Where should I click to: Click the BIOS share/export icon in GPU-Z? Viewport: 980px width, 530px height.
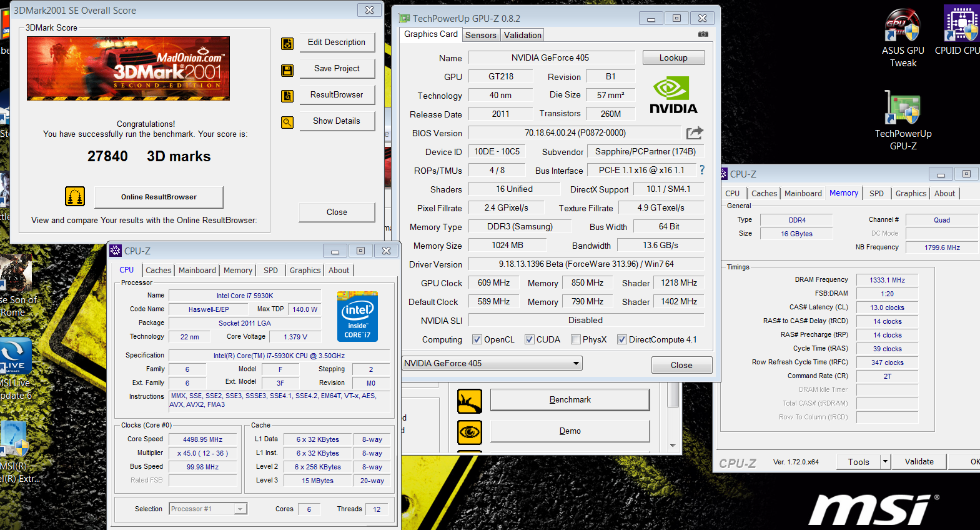695,132
